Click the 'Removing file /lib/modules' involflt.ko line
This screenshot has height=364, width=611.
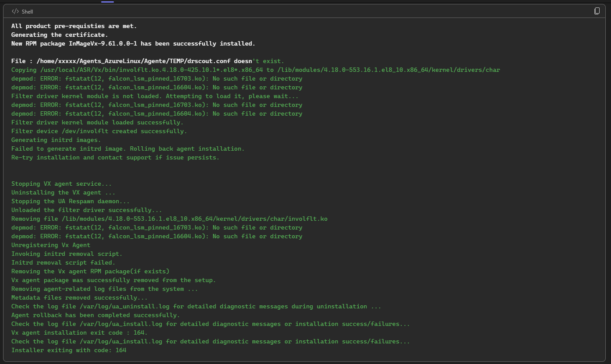169,219
